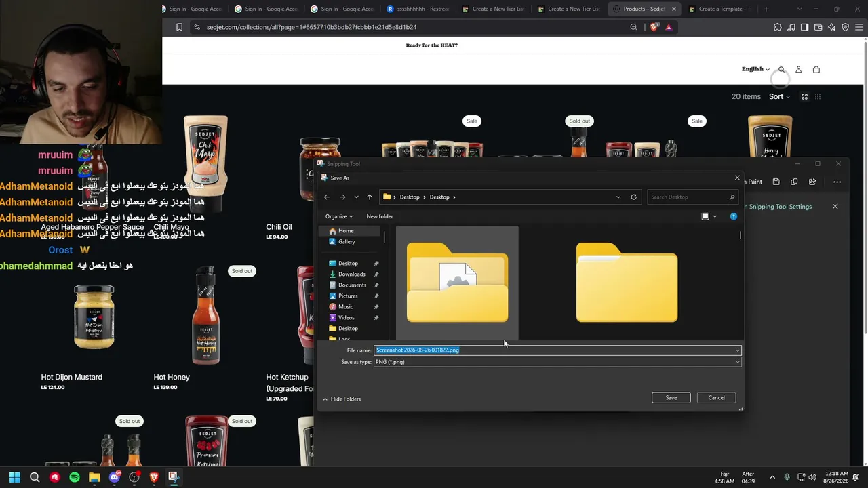
Task: Open Spotify from the taskbar
Action: [x=75, y=477]
